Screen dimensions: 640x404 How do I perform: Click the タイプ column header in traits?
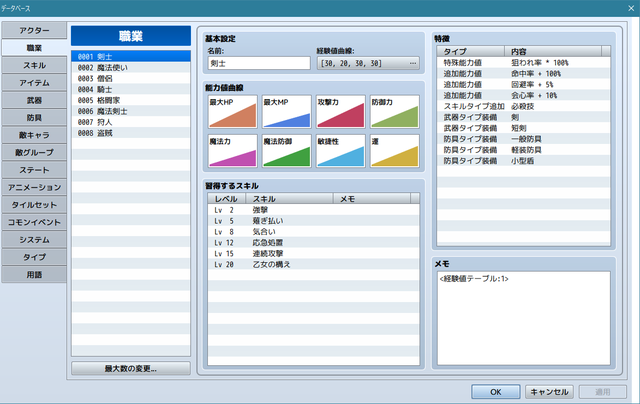(471, 51)
